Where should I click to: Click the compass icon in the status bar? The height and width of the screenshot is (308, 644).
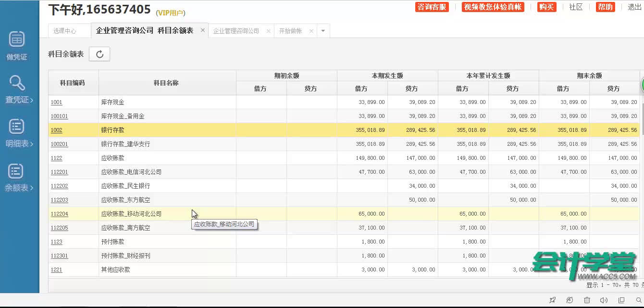coord(569,300)
